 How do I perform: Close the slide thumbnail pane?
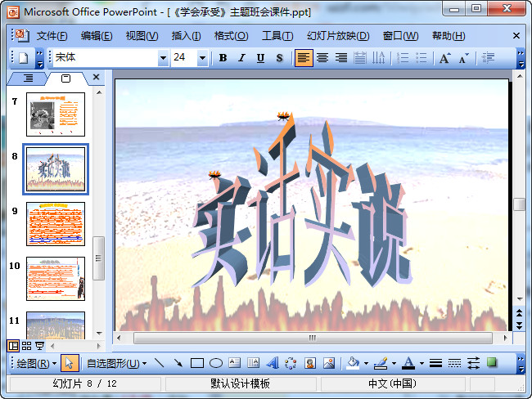tap(96, 78)
